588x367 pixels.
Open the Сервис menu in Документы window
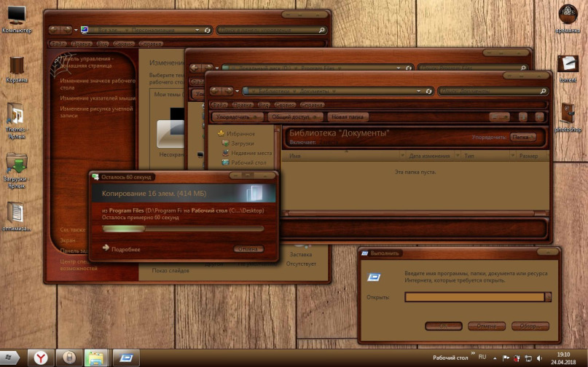[285, 105]
